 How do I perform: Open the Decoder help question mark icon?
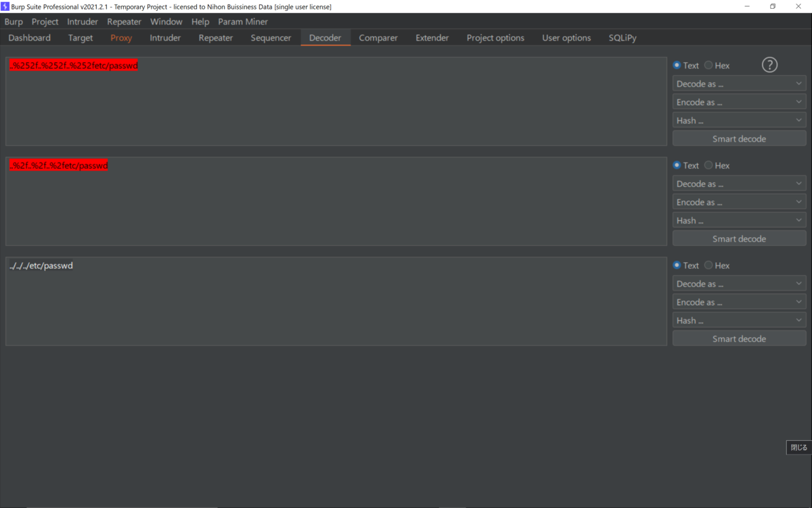click(x=769, y=65)
